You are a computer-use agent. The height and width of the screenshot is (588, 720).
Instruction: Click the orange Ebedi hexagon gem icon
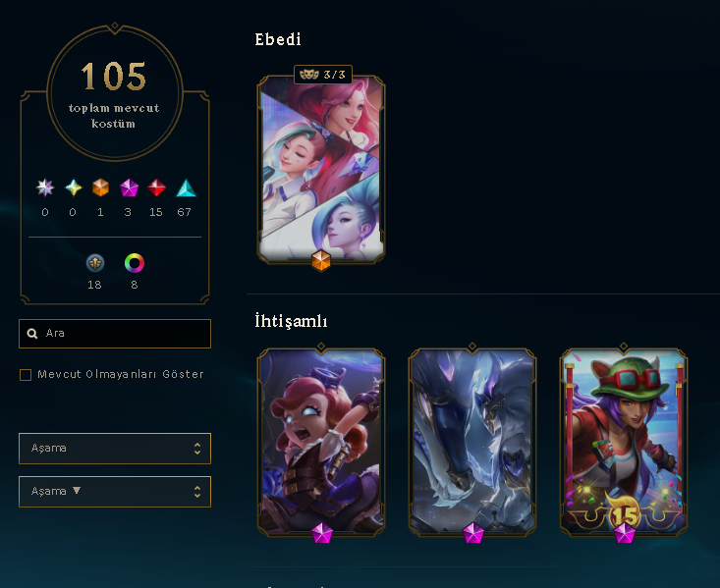tap(100, 187)
